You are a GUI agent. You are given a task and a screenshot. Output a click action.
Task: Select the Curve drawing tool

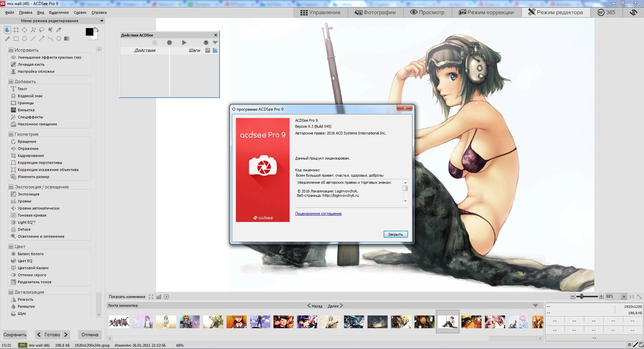coord(50,39)
